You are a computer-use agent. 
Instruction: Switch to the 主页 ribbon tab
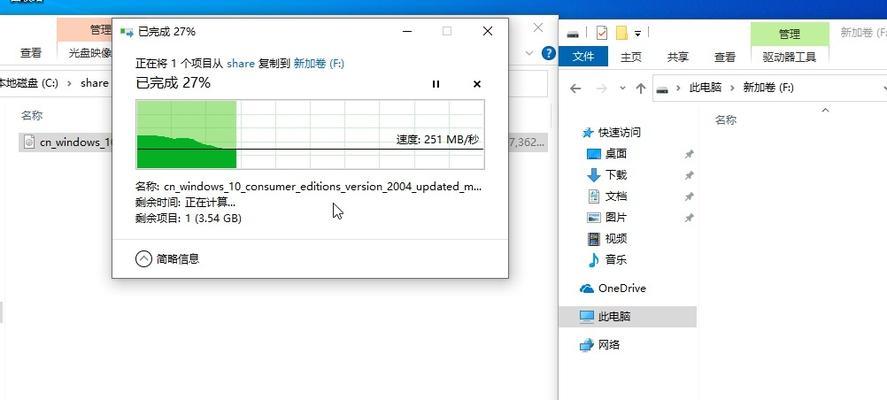631,57
